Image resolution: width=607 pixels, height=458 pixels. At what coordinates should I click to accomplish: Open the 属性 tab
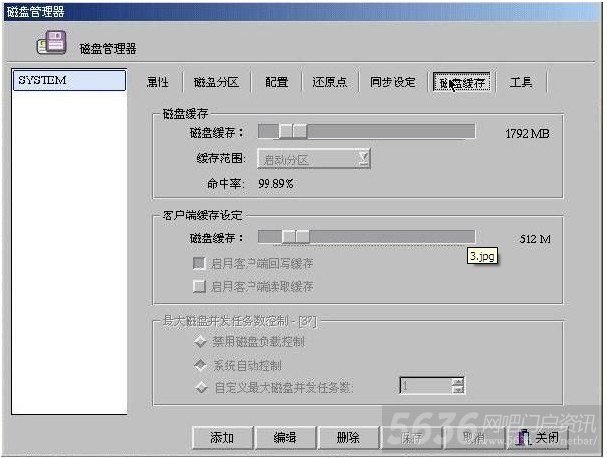pos(157,82)
